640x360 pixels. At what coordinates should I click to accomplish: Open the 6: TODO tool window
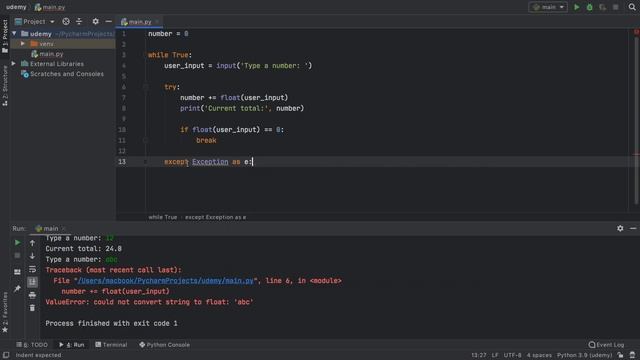coord(32,345)
